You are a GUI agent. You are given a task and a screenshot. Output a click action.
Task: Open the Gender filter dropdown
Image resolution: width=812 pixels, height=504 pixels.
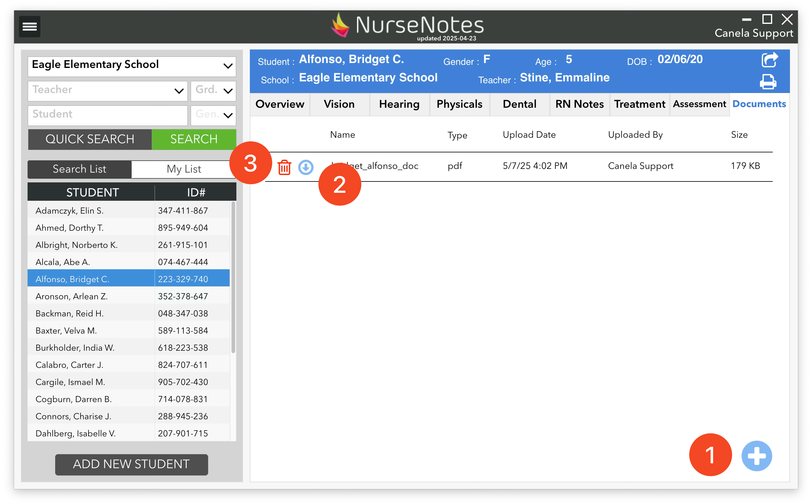click(x=213, y=115)
